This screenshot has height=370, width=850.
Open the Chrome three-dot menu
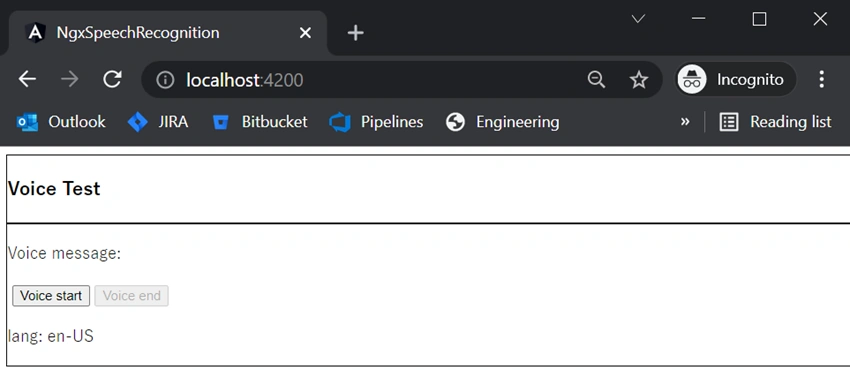pyautogui.click(x=822, y=80)
